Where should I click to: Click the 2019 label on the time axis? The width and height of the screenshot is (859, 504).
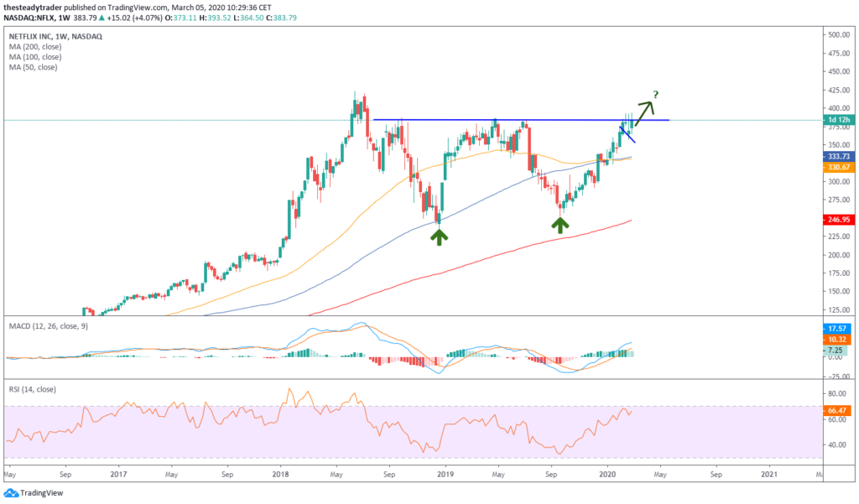[x=445, y=475]
